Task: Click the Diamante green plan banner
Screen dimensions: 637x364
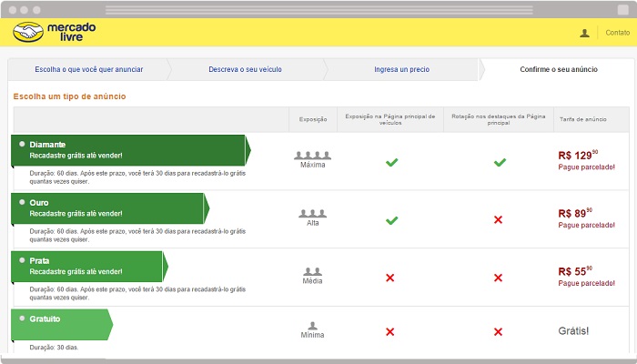Action: (x=131, y=150)
